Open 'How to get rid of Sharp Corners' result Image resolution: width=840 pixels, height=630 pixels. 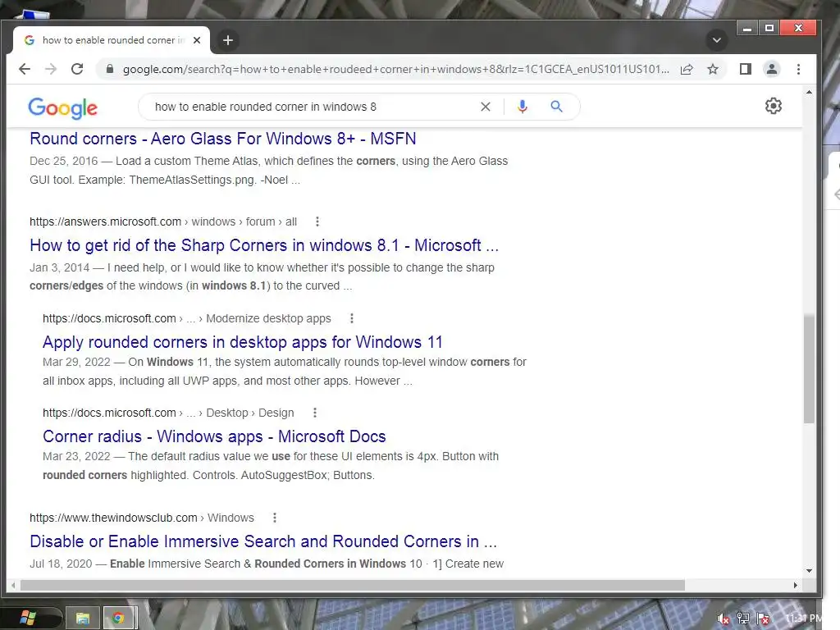tap(264, 245)
